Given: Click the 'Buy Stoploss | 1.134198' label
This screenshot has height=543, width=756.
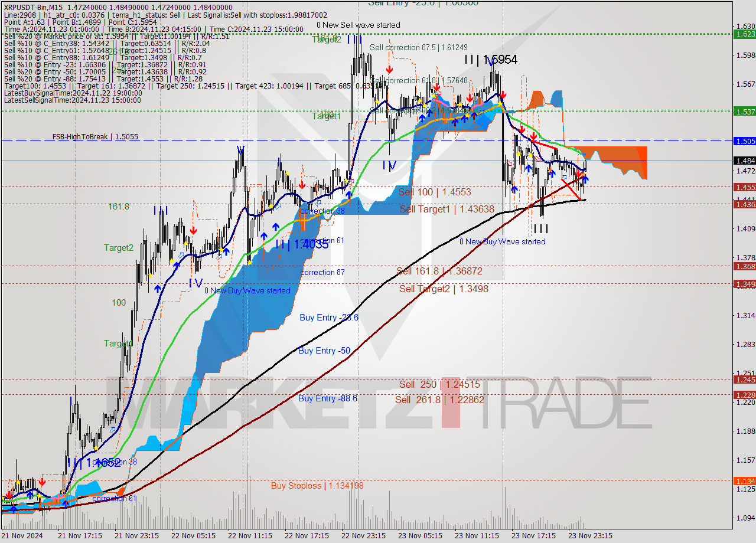Looking at the screenshot, I should click(317, 486).
